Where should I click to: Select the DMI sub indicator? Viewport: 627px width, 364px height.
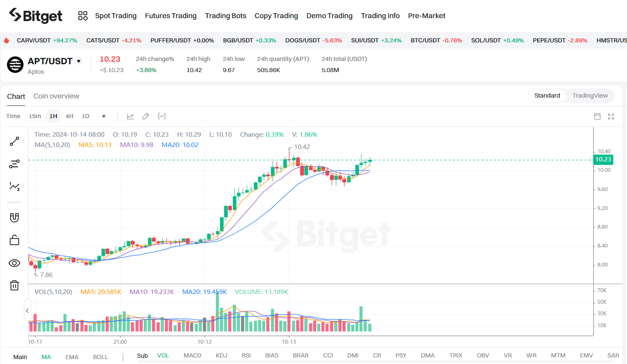pyautogui.click(x=353, y=355)
